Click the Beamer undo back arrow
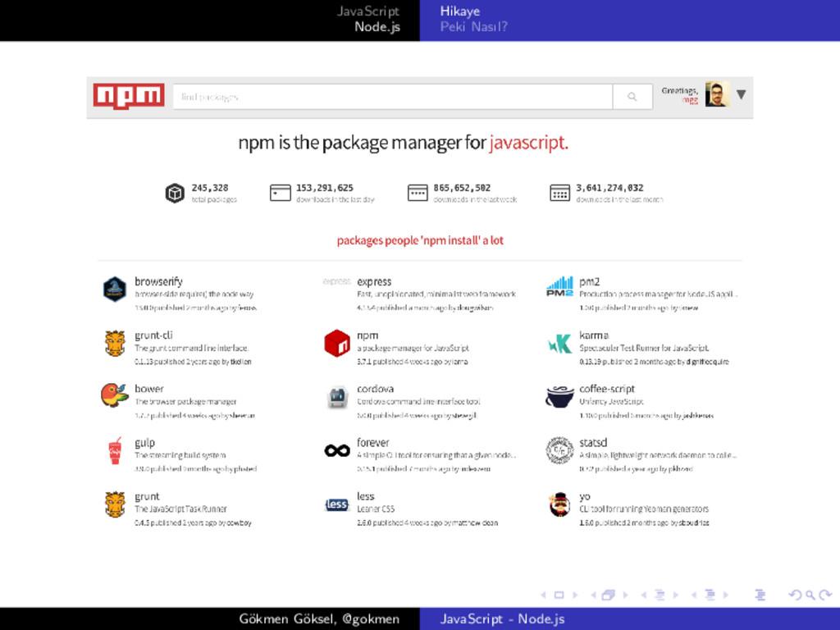Viewport: 840px width, 630px height. pos(796,595)
